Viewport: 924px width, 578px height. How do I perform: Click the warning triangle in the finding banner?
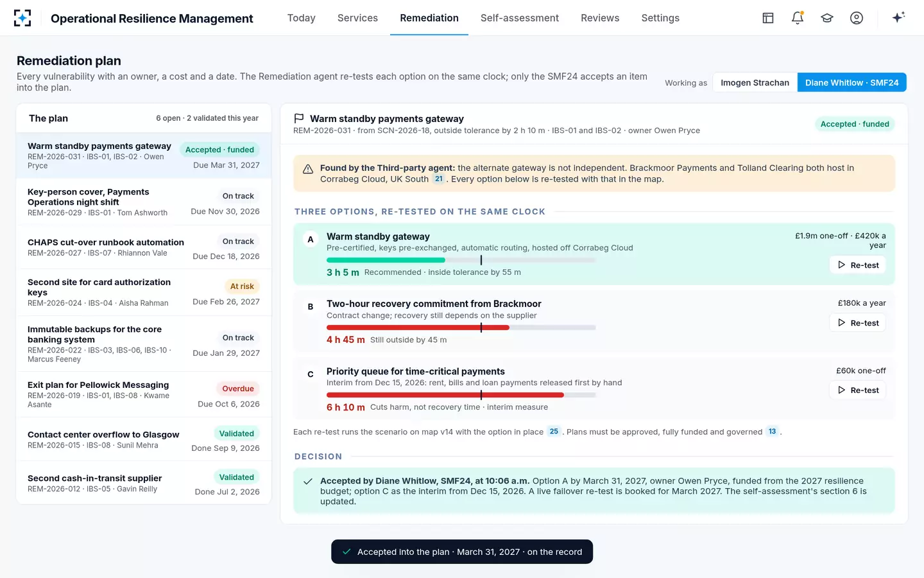click(x=308, y=169)
